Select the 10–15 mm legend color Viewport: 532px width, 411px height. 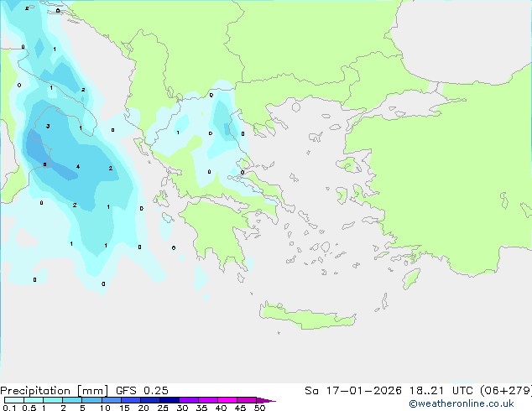coord(111,400)
